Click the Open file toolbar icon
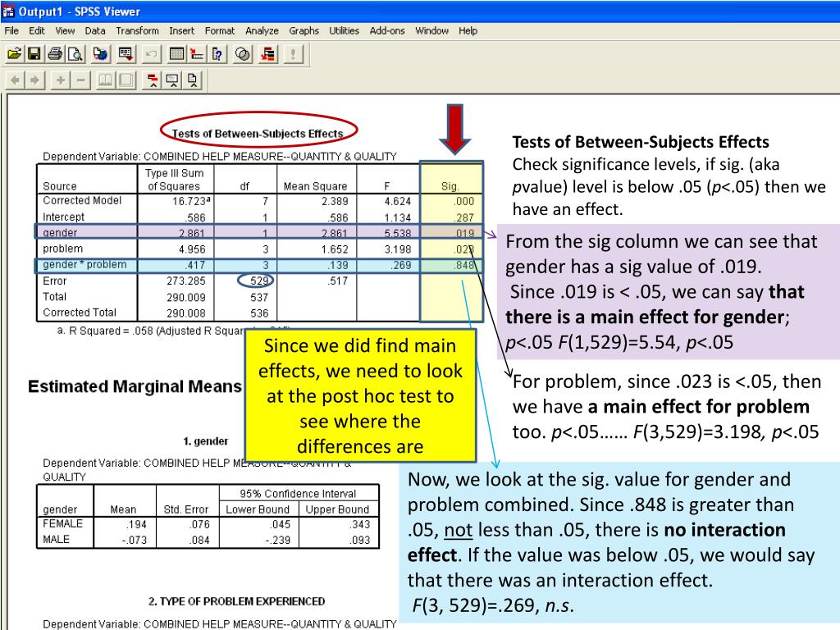 [14, 54]
